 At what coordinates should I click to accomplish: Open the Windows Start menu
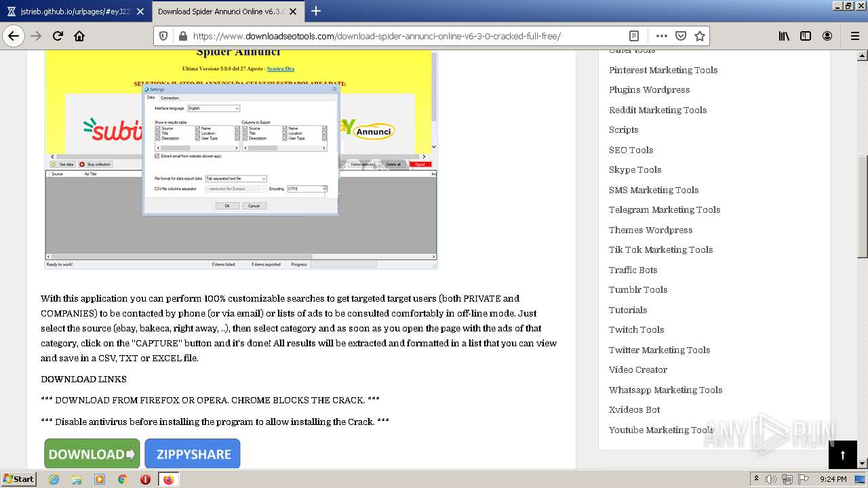[x=18, y=479]
